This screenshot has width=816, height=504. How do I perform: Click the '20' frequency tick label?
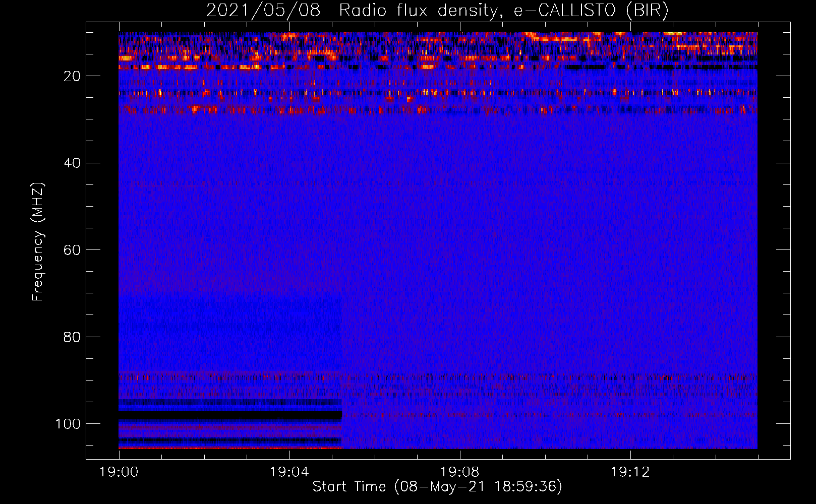pos(72,76)
